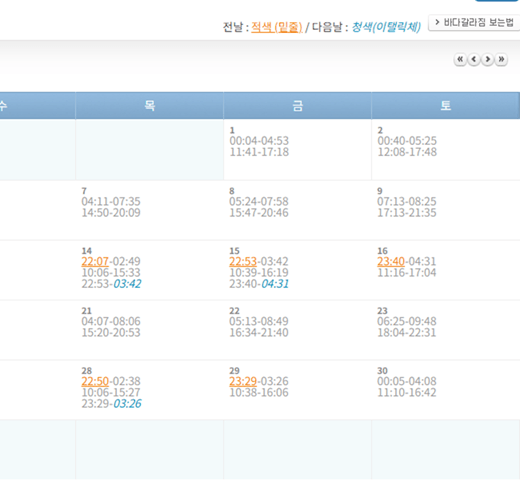The image size is (520, 481).
Task: Click blue italic 04:31 on day 15
Action: click(275, 284)
